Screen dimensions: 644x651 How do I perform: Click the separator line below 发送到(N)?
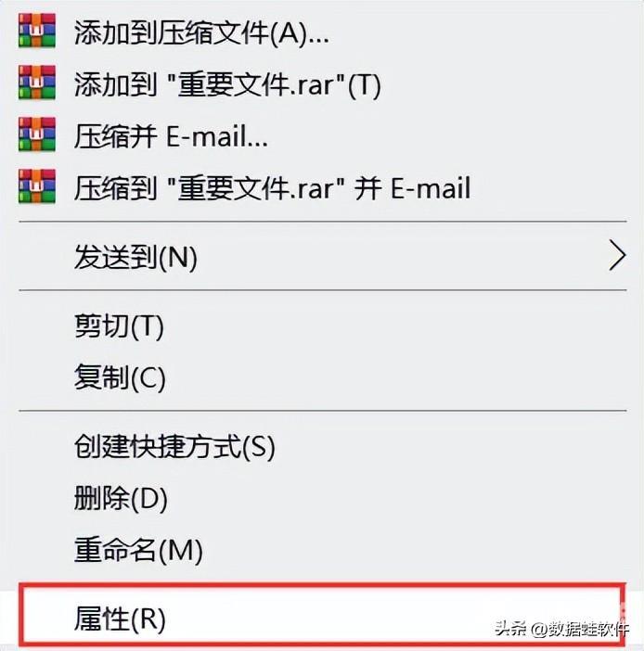pyautogui.click(x=322, y=289)
